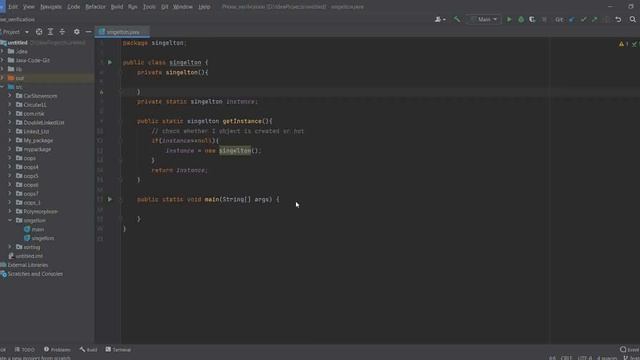This screenshot has height=360, width=640.
Task: Open the TODO tool window
Action: (24, 349)
